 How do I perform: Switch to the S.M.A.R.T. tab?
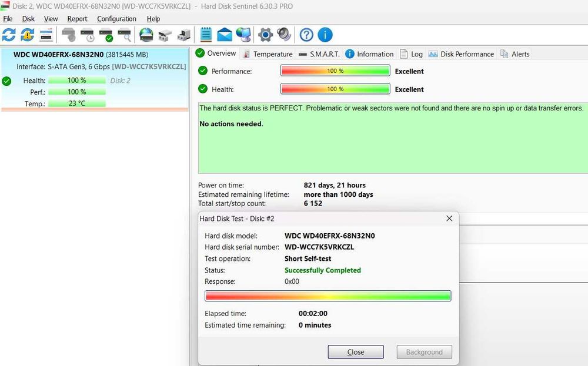[319, 54]
